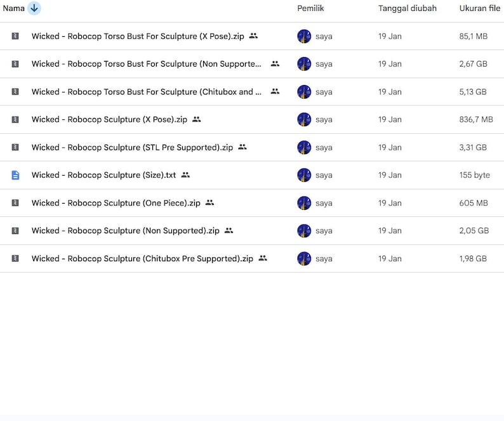The width and height of the screenshot is (504, 421).
Task: Select file Robocop Torso Bust For Sculpture (Non Supporte...
Action: click(x=146, y=64)
